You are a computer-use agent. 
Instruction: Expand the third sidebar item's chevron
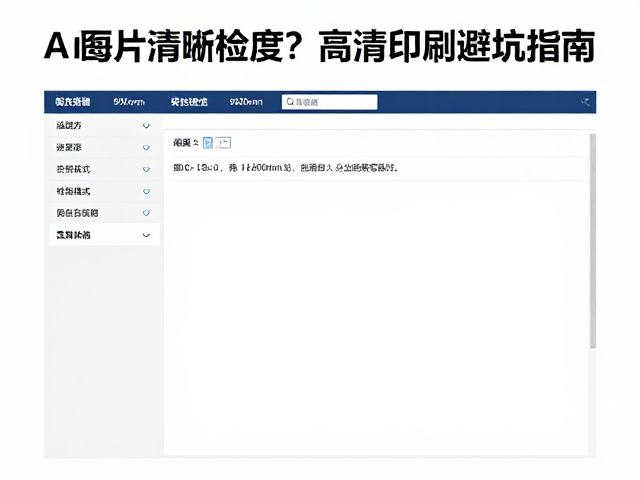(146, 169)
